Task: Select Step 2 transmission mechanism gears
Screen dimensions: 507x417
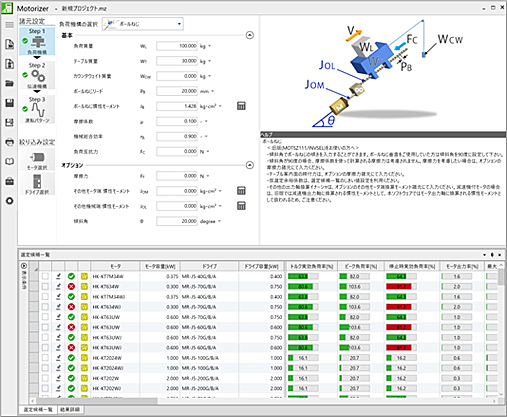Action: pos(37,75)
